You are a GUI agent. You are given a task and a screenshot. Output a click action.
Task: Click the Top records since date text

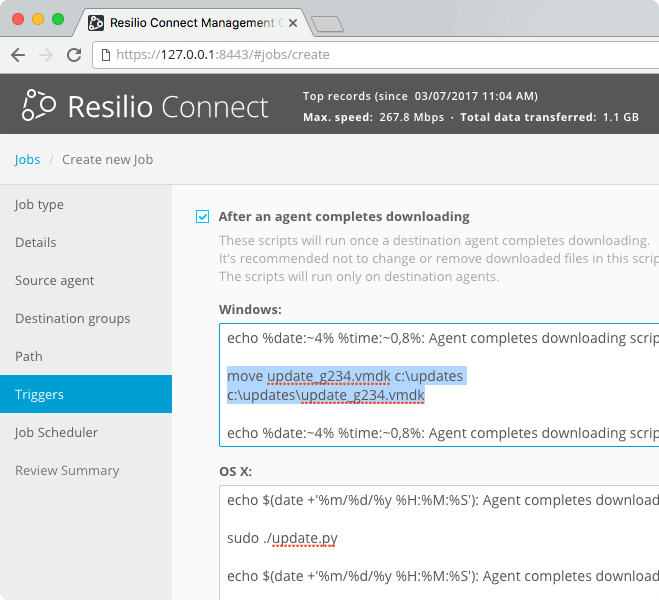[x=420, y=96]
